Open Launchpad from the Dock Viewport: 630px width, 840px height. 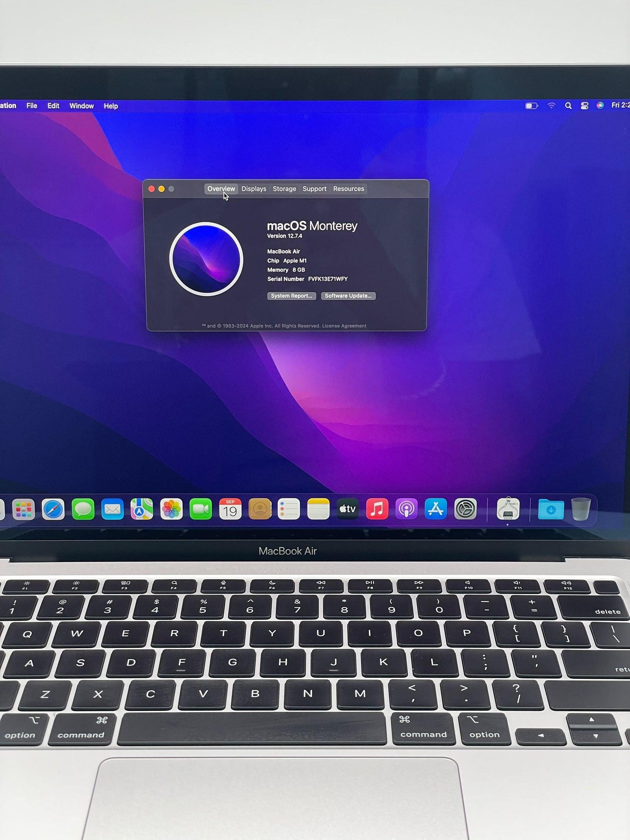coord(24,509)
